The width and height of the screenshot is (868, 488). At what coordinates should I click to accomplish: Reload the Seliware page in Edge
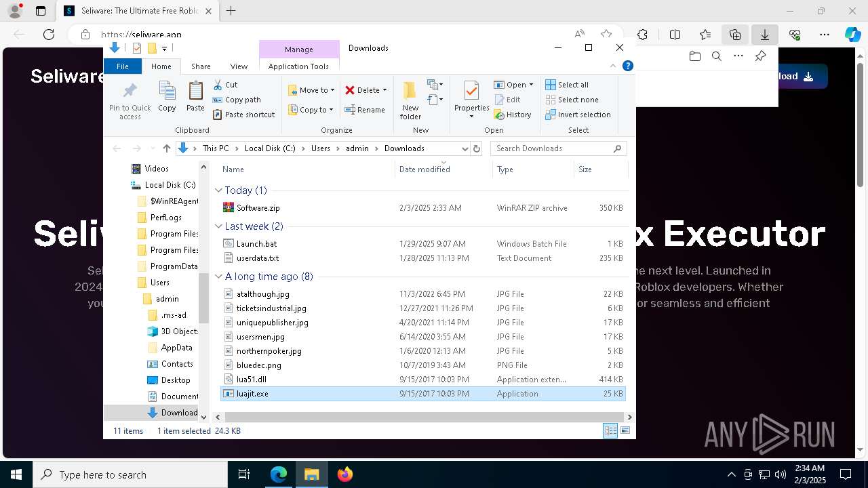(x=49, y=35)
